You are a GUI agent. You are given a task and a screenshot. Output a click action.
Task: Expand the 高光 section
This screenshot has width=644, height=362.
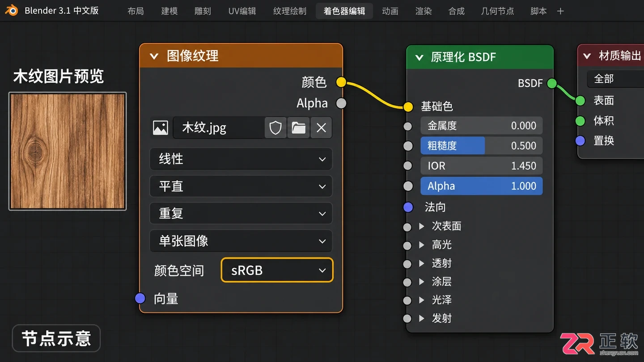click(x=422, y=245)
